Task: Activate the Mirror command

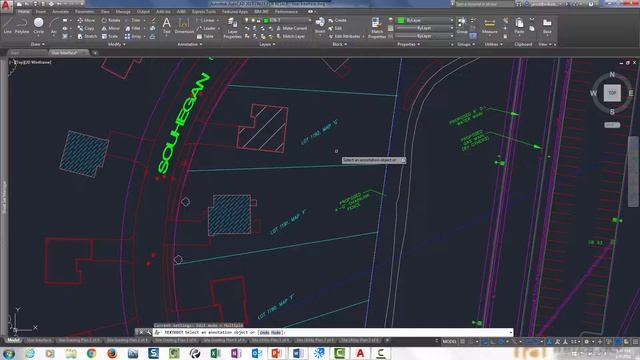Action: pyautogui.click(x=111, y=28)
